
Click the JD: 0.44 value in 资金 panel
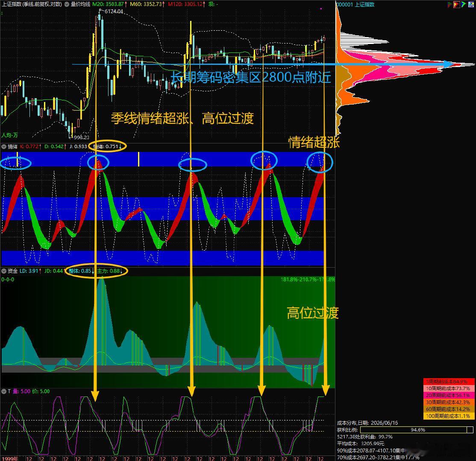click(x=54, y=271)
